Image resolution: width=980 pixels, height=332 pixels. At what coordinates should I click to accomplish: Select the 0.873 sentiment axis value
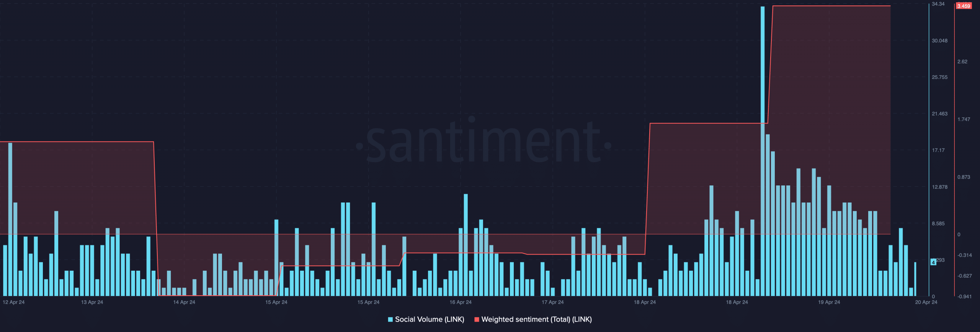point(964,177)
